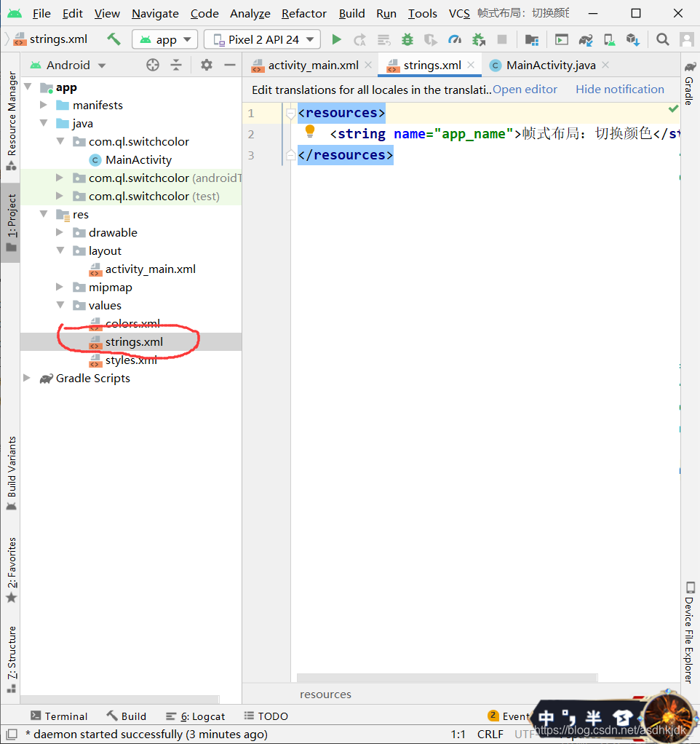Expand the manifests folder
Image resolution: width=700 pixels, height=744 pixels.
click(44, 105)
